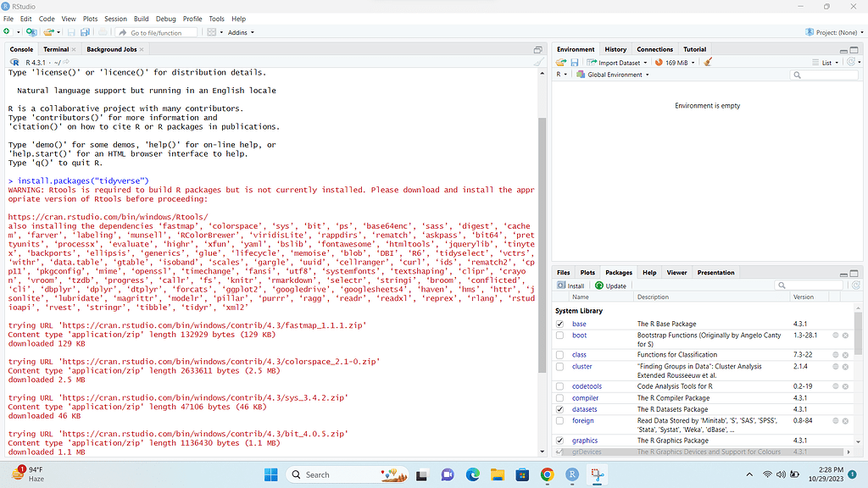The width and height of the screenshot is (868, 488).
Task: Type in the Go to file/function search box
Action: [157, 32]
